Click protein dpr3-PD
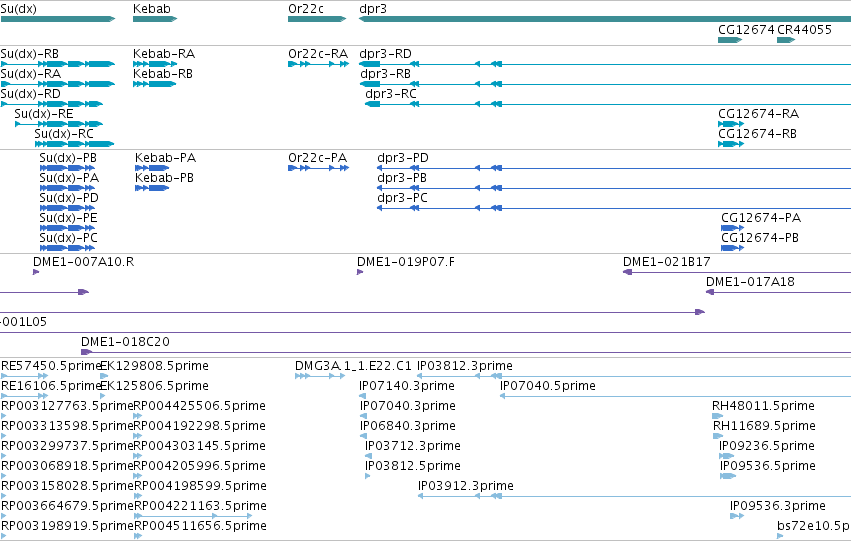The width and height of the screenshot is (851, 541). pyautogui.click(x=614, y=168)
